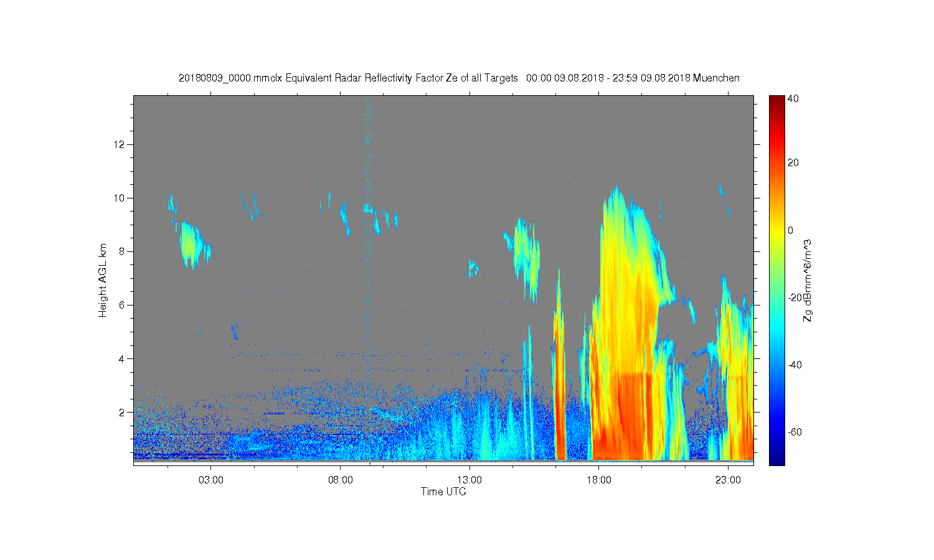Click the 18:00 time tick label
934x560 pixels.
pos(598,480)
